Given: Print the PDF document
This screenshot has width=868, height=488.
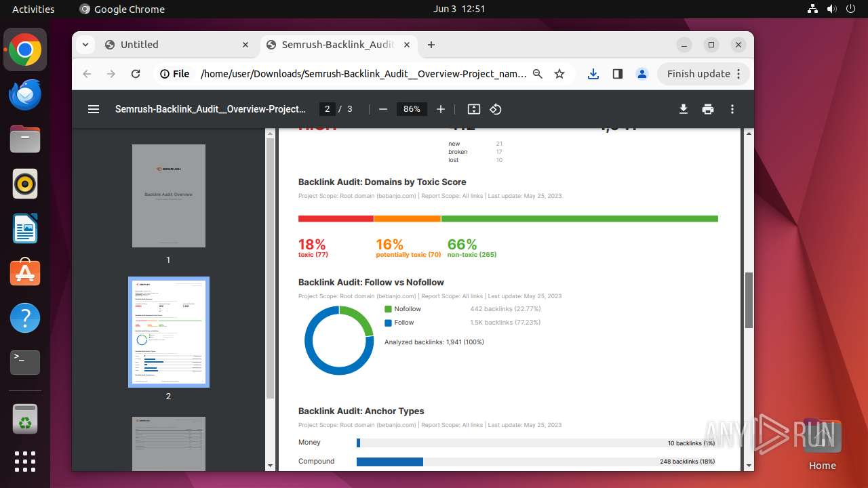Looking at the screenshot, I should pos(708,109).
